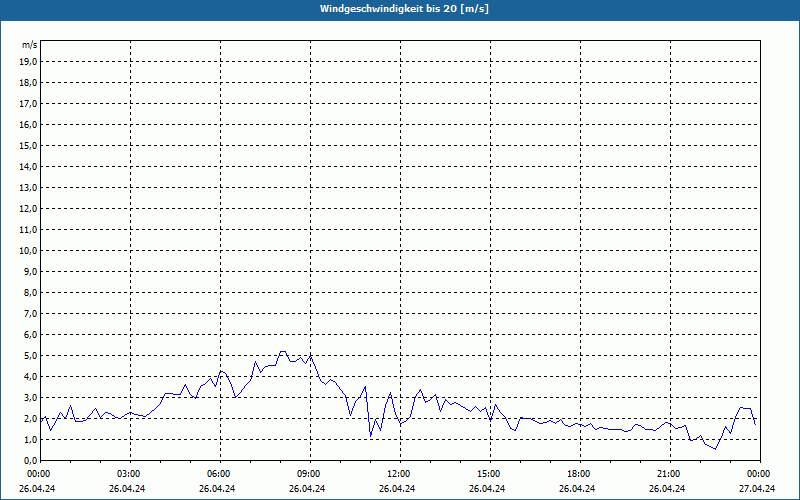Select the '12,0' axis label
Image resolution: width=800 pixels, height=500 pixels.
click(x=28, y=208)
